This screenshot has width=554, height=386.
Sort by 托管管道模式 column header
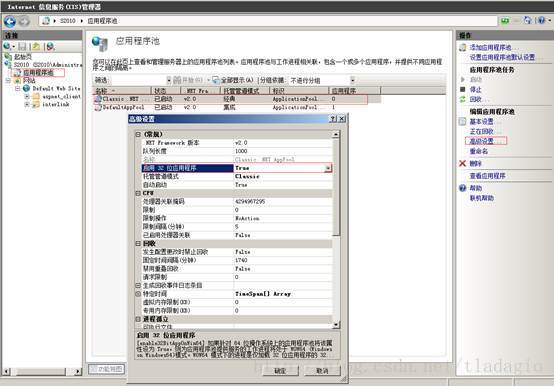pos(245,91)
